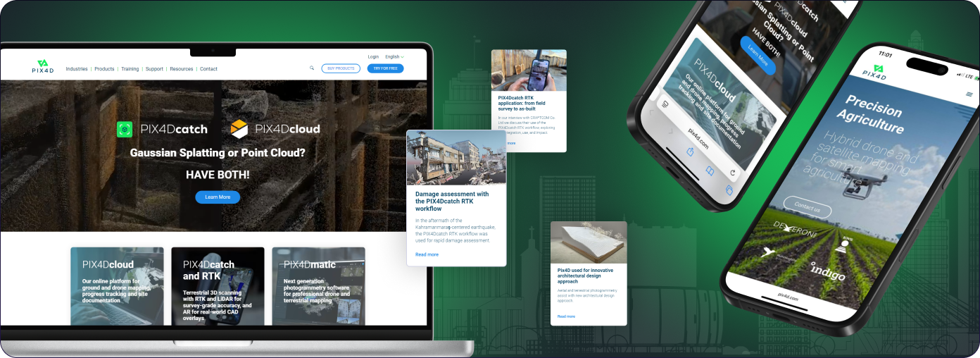
Task: Open the PIX4Dmatic product card on laptop
Action: point(318,285)
